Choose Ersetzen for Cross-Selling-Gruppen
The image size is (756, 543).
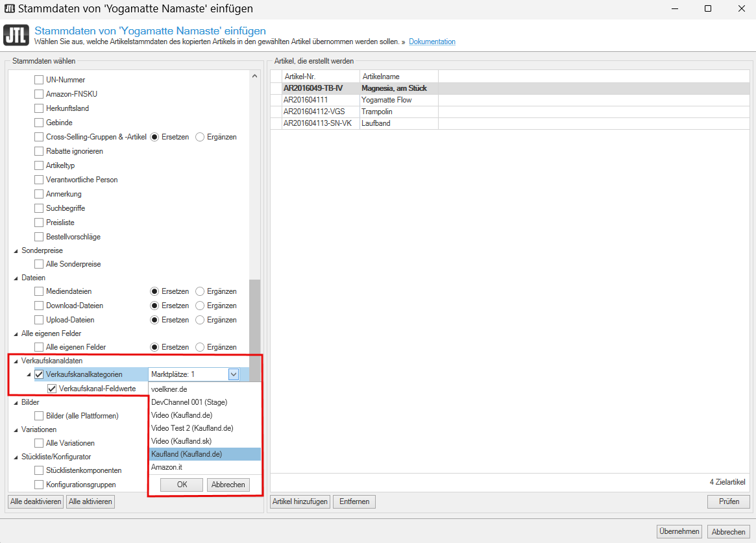tap(154, 137)
